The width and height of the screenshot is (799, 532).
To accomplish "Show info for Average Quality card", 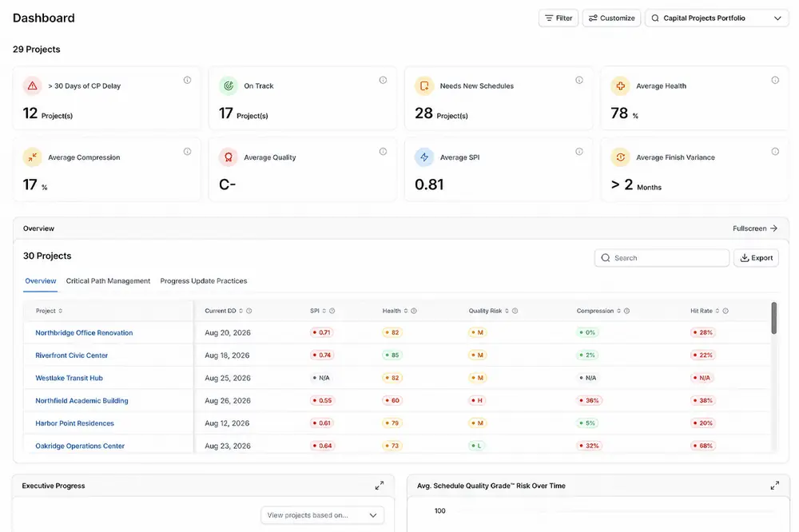I will coord(384,151).
